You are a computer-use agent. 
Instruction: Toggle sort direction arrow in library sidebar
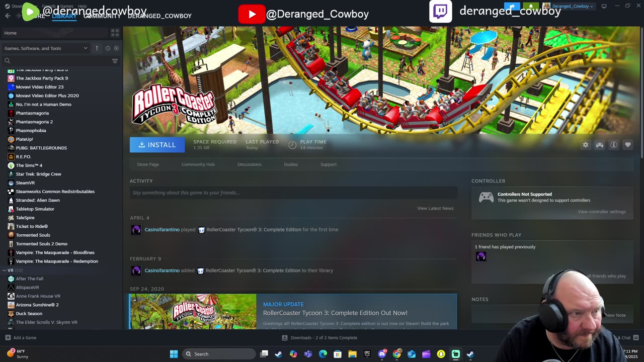tap(97, 48)
